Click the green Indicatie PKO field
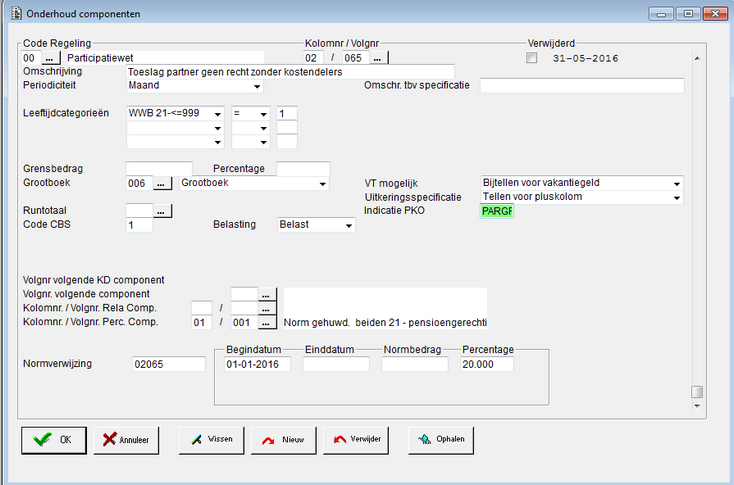The height and width of the screenshot is (485, 734). coord(497,211)
